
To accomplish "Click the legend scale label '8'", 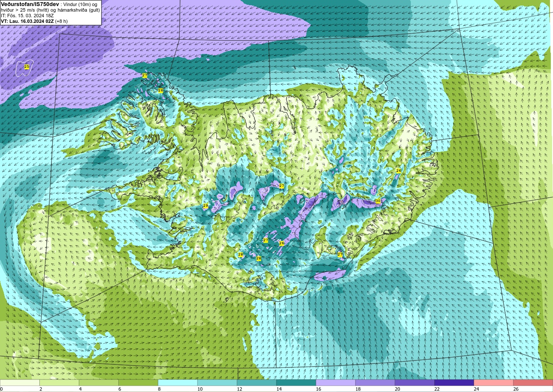I will click(x=159, y=389).
